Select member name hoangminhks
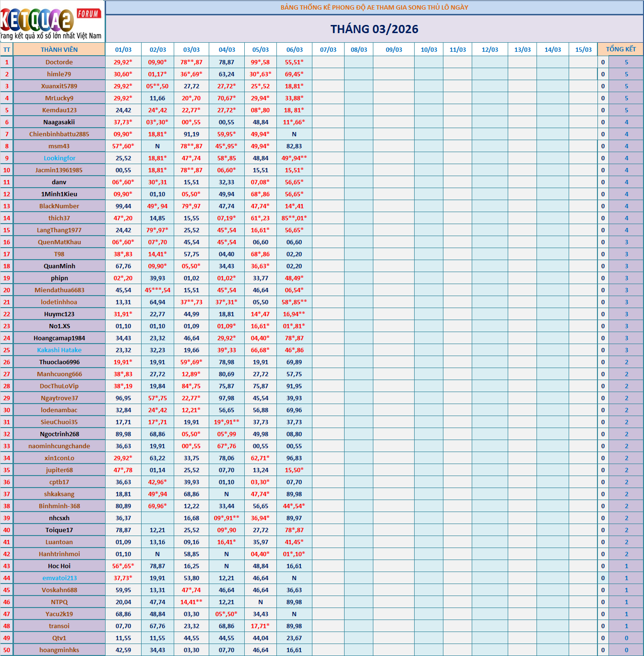The height and width of the screenshot is (656, 644). pos(59,650)
